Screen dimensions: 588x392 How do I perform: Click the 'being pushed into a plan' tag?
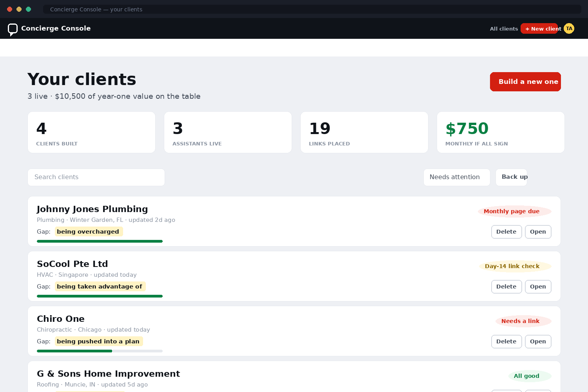point(99,341)
